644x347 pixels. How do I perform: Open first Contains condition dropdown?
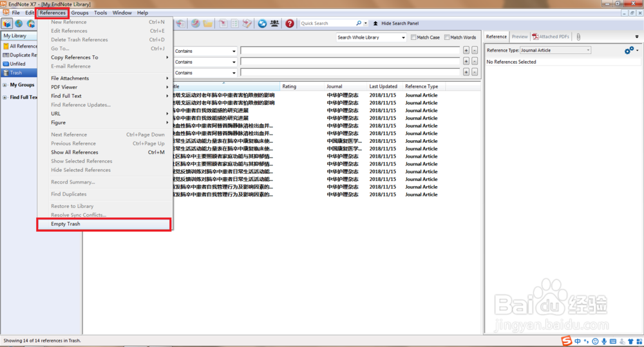tap(205, 51)
